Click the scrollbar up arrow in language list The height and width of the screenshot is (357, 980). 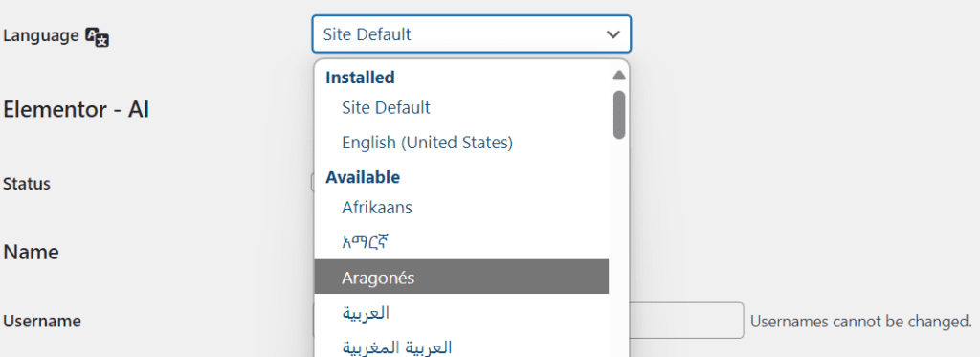pyautogui.click(x=619, y=76)
